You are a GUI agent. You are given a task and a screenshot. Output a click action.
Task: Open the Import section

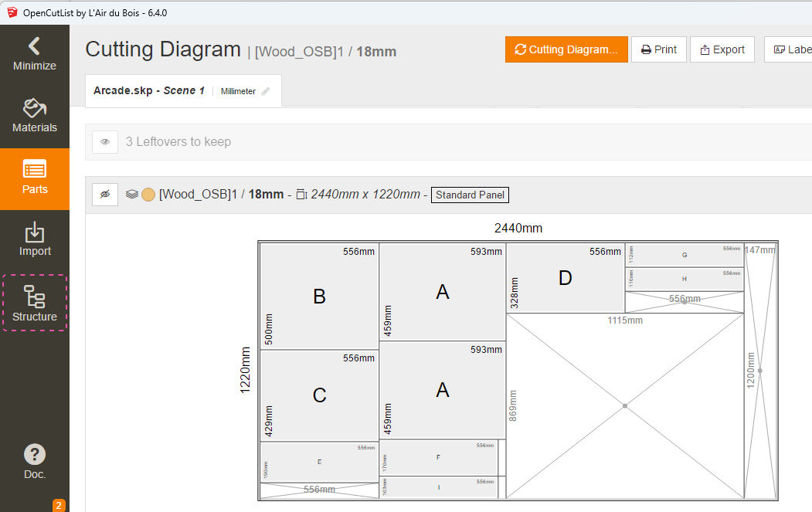35,240
